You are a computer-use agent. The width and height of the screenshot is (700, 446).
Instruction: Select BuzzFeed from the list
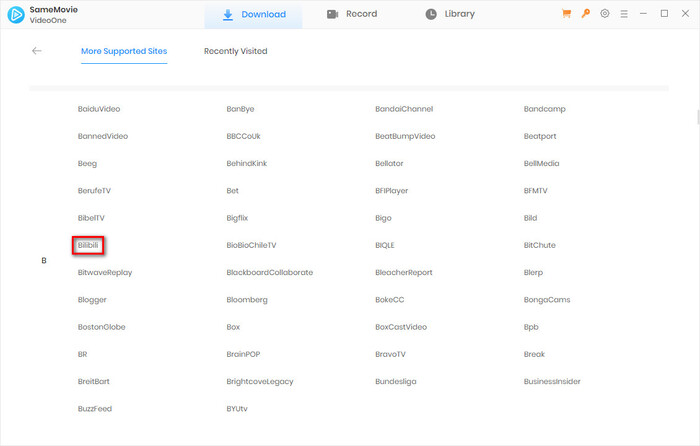[x=95, y=408]
